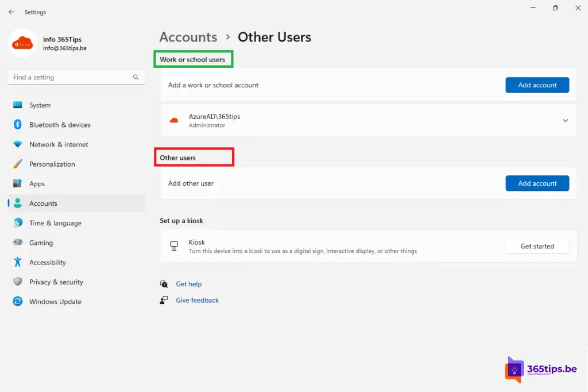Viewport: 588px width, 392px height.
Task: Open the Get help link
Action: click(188, 284)
